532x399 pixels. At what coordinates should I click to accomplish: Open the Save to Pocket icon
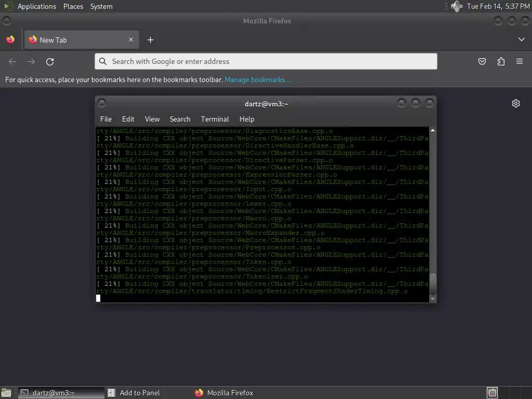click(482, 61)
